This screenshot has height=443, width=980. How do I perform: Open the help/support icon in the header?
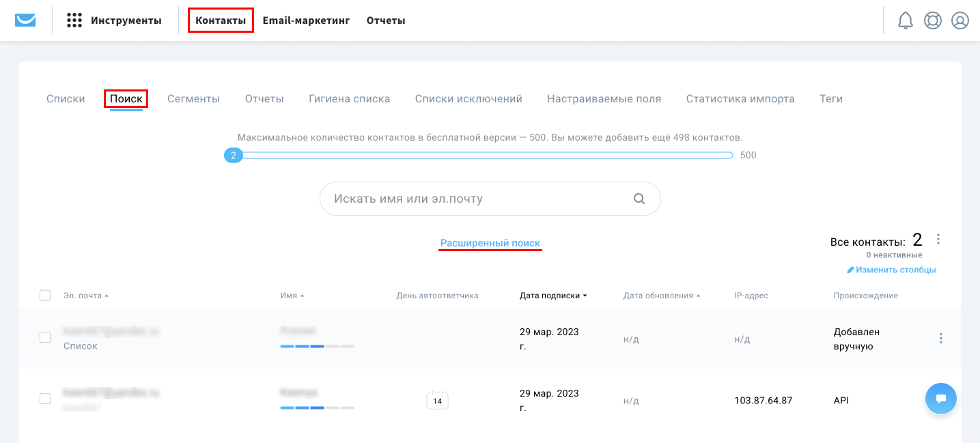933,20
